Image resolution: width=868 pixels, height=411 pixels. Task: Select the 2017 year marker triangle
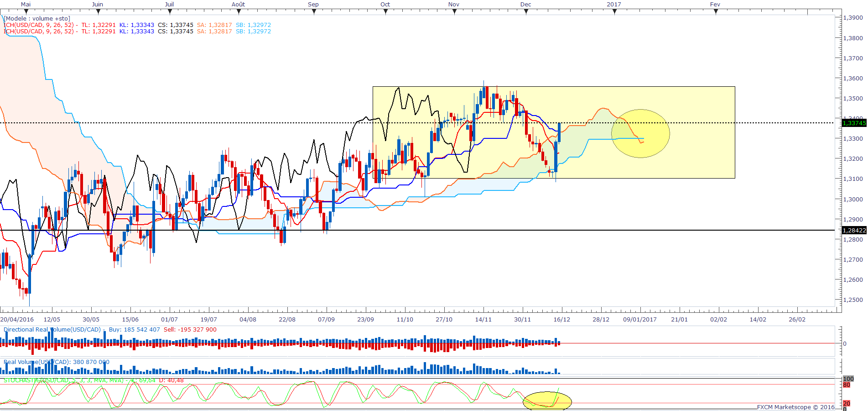(x=614, y=12)
